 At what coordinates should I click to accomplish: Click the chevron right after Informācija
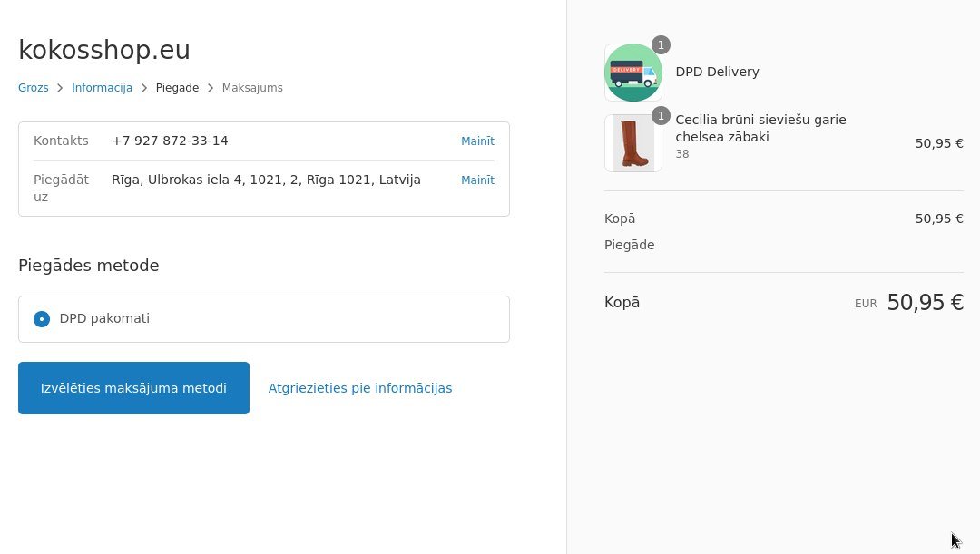[x=144, y=88]
